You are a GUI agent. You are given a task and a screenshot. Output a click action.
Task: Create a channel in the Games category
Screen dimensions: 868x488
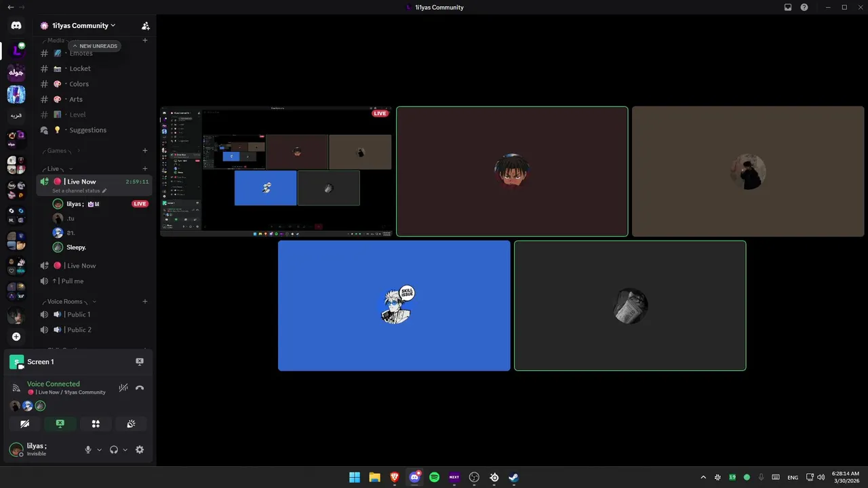[145, 150]
